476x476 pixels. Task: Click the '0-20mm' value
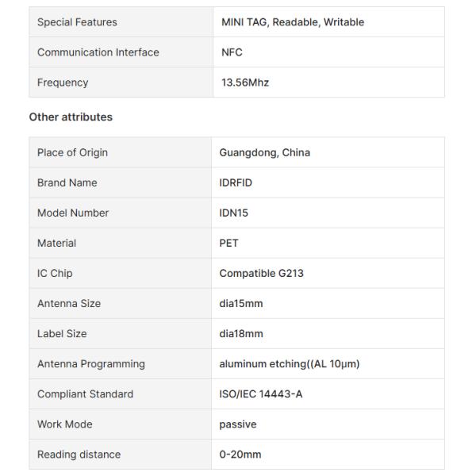(x=240, y=455)
